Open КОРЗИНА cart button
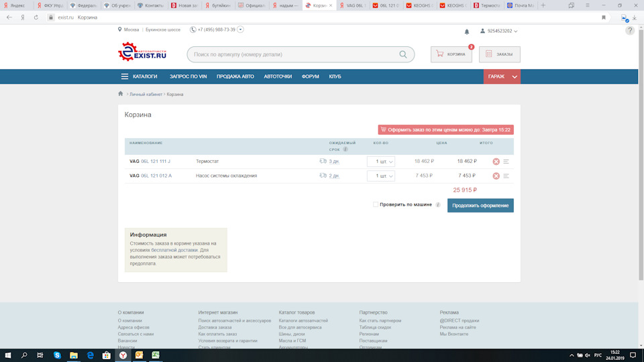Screen dimensions: 644x362 [x=451, y=54]
